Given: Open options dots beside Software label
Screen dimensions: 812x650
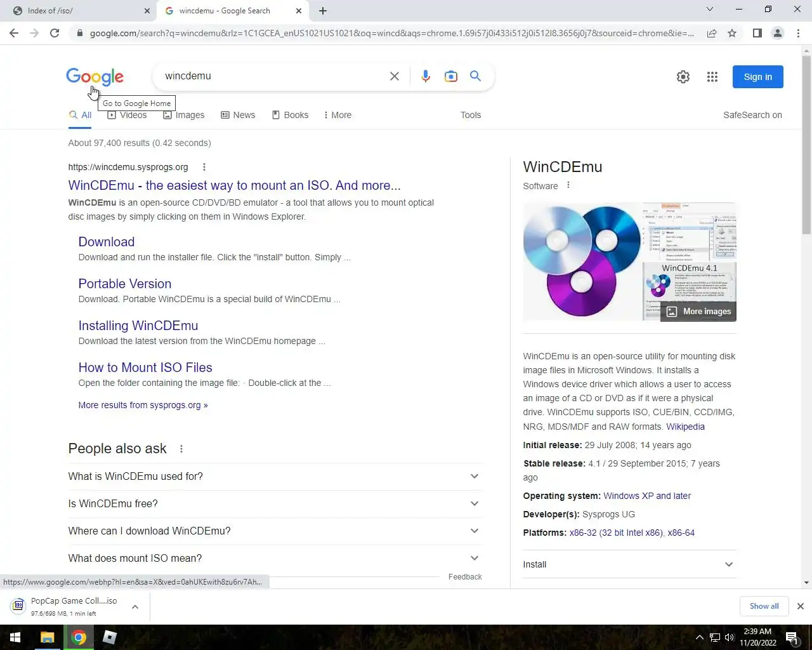Looking at the screenshot, I should pyautogui.click(x=568, y=185).
